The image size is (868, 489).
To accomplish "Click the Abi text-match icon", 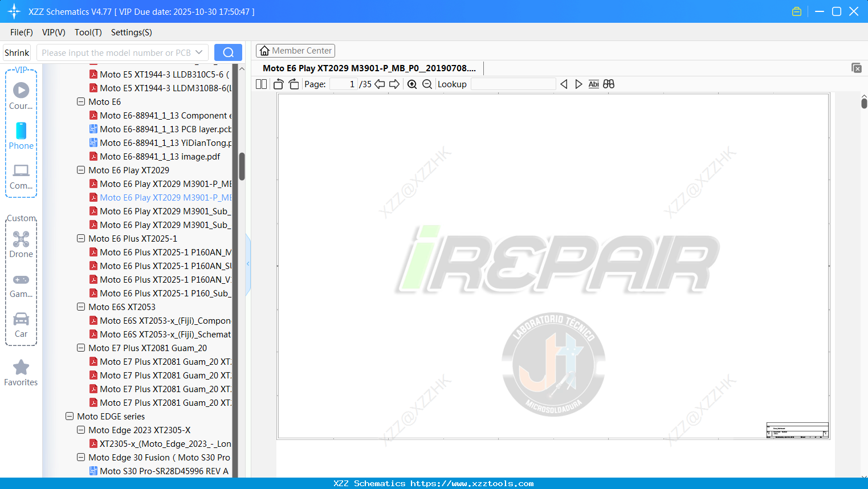I will [x=594, y=84].
